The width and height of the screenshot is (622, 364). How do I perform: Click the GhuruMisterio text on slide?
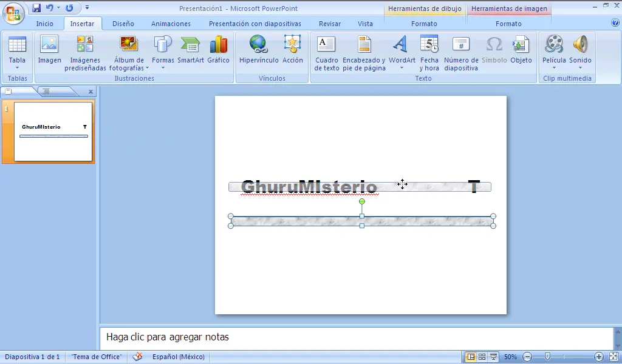[309, 187]
